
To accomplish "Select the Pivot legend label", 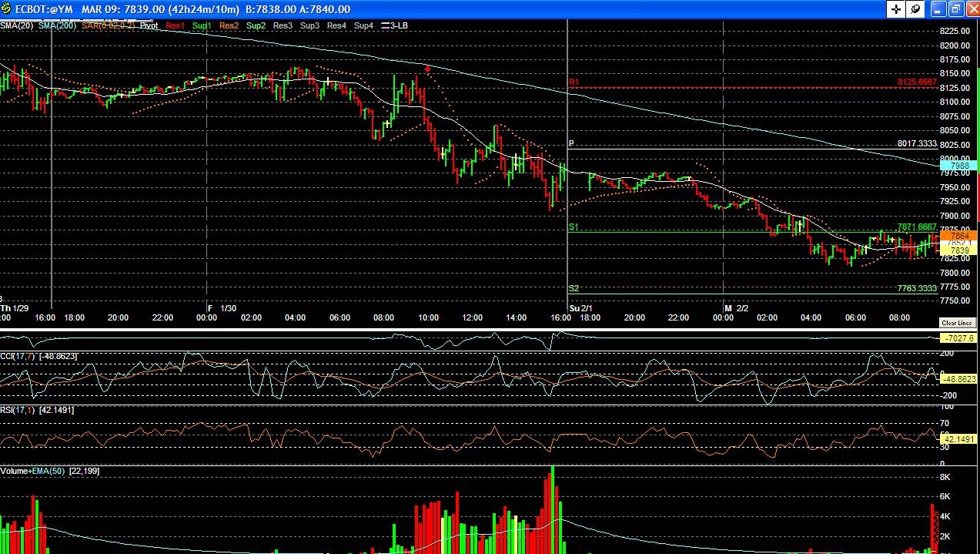I will 149,25.
